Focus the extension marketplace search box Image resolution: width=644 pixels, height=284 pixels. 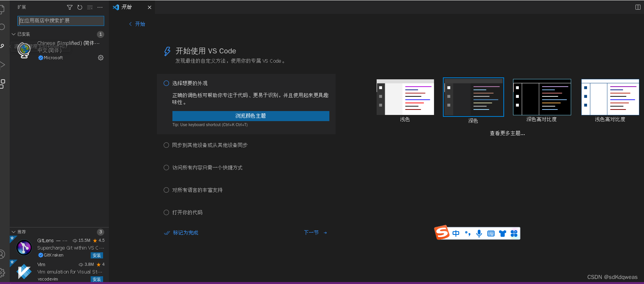61,21
